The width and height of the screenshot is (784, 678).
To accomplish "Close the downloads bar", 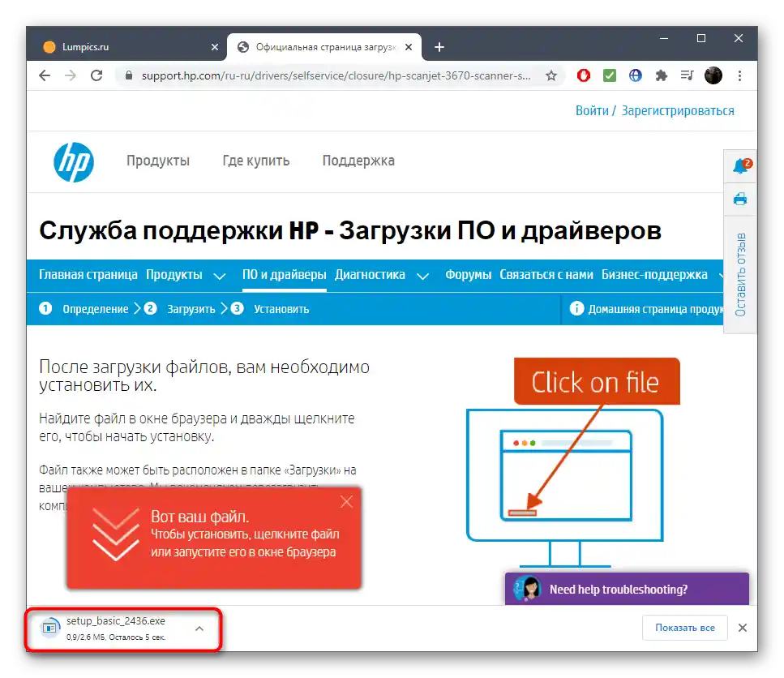I will pos(743,628).
